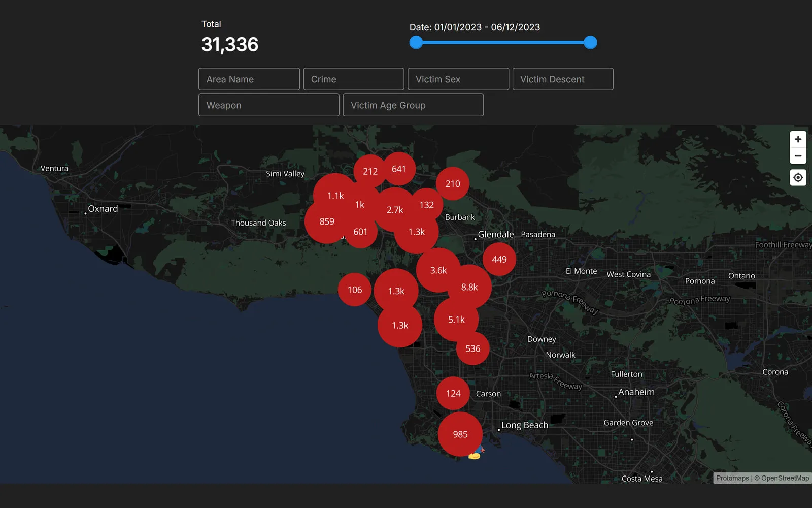812x508 pixels.
Task: Click the 601 cluster marker
Action: coord(360,232)
